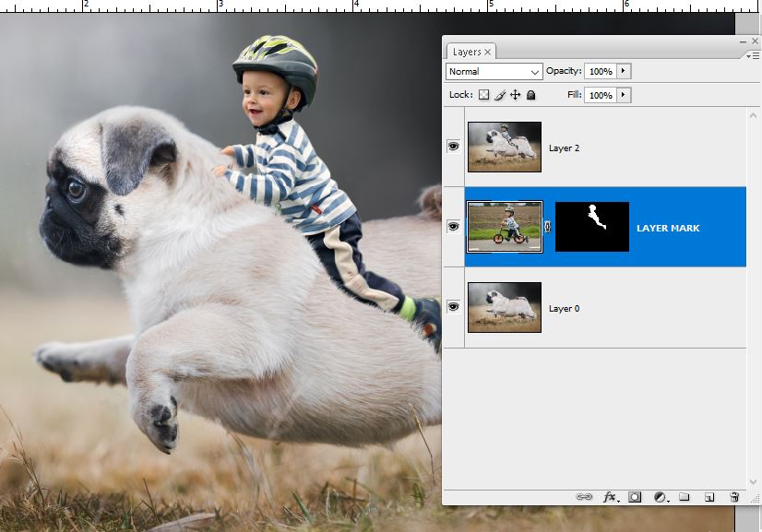
Task: Hide Layer 0 visibility eye
Action: click(453, 306)
